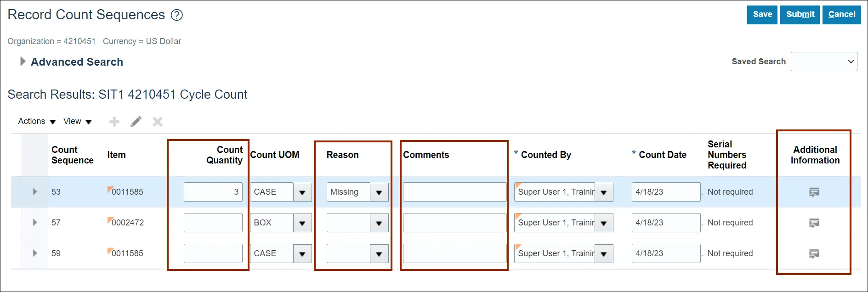This screenshot has height=292, width=868.
Task: Open the View menu
Action: coord(78,121)
